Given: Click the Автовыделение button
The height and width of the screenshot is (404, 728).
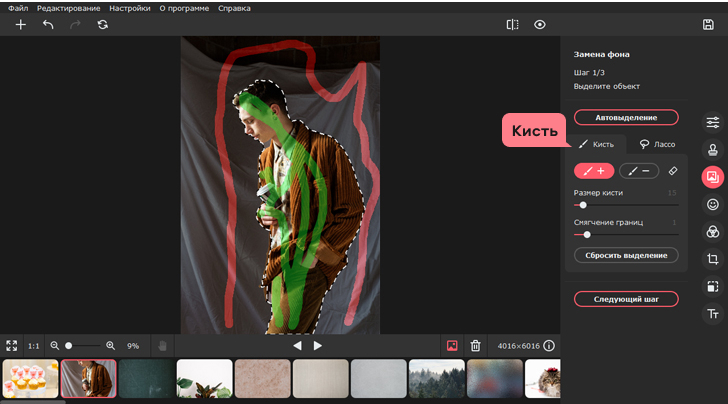Looking at the screenshot, I should [626, 117].
